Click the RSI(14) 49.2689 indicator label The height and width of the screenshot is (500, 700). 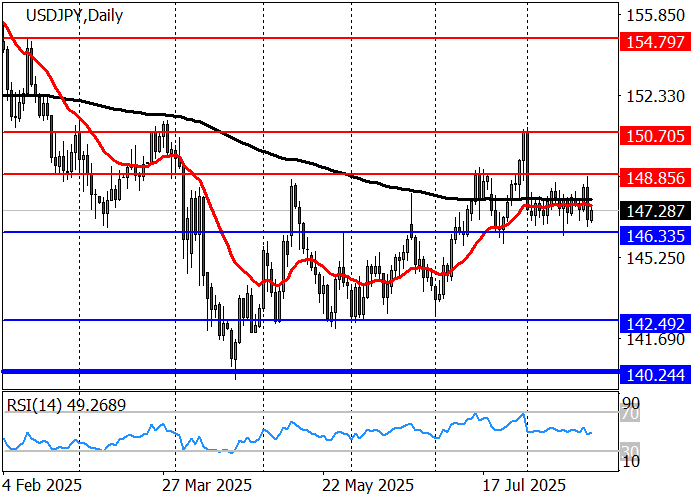coord(67,405)
